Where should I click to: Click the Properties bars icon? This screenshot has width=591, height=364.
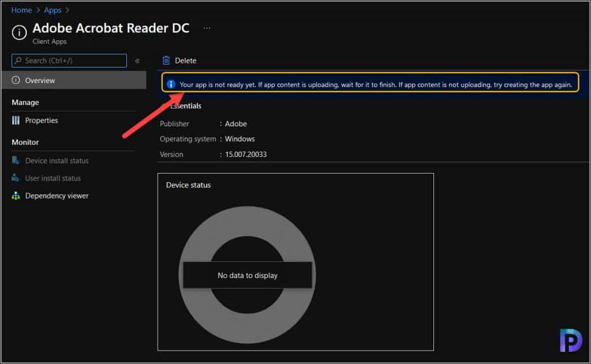tap(16, 121)
